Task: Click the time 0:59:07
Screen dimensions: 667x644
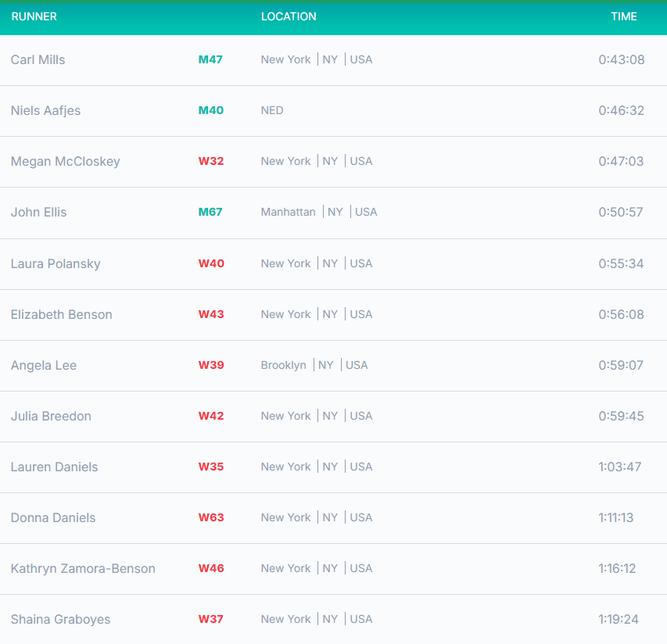Action: (x=621, y=365)
